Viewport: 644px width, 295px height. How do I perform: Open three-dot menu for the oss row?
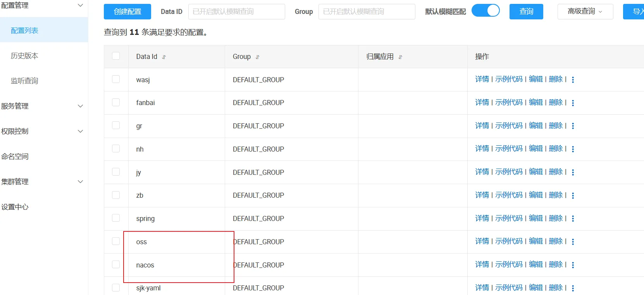[x=573, y=242]
